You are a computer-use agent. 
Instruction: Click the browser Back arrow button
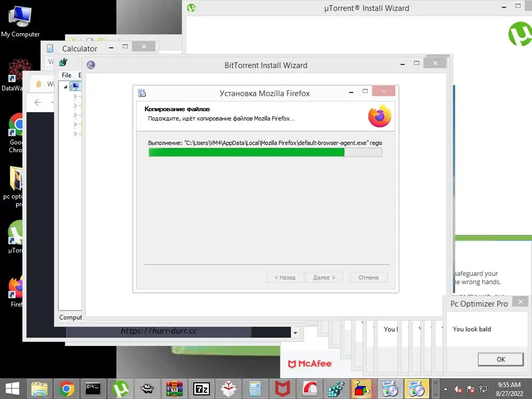38,102
